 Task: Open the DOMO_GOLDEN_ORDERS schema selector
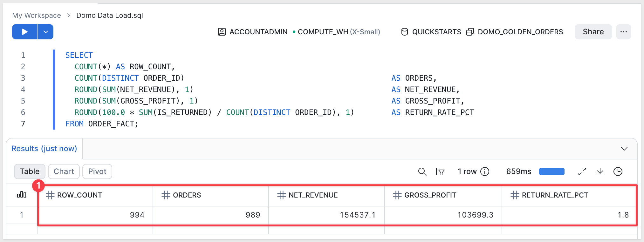[520, 32]
